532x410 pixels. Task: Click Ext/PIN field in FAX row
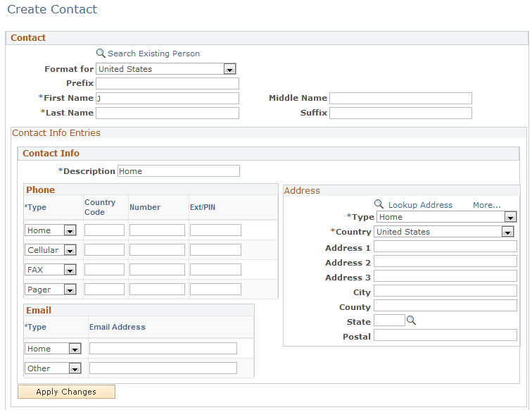tap(215, 269)
